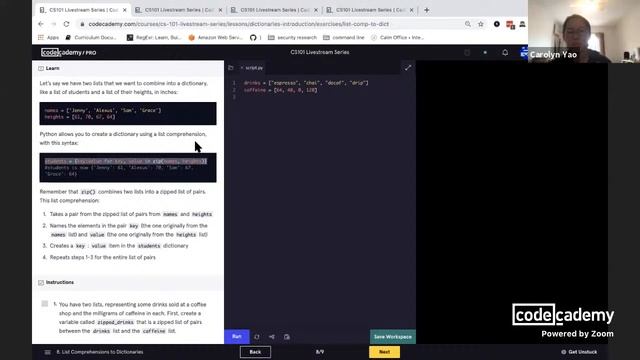The image size is (640, 360).
Task: Click the reset code icon beside Run
Action: (256, 337)
